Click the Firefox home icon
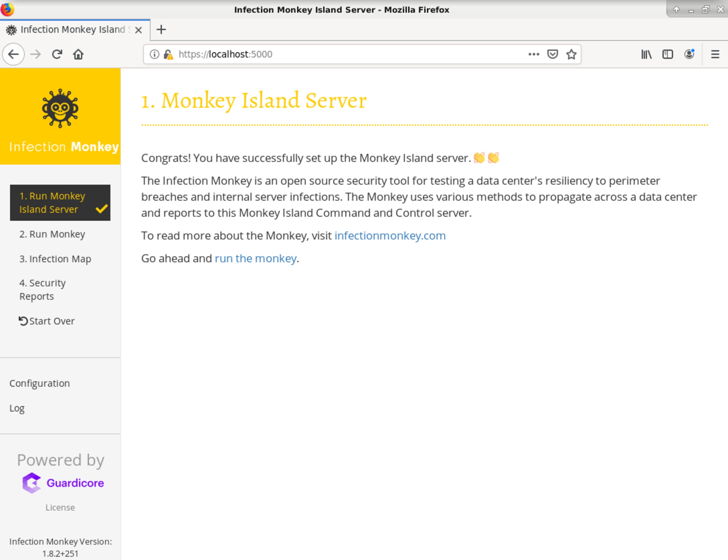 pyautogui.click(x=78, y=54)
